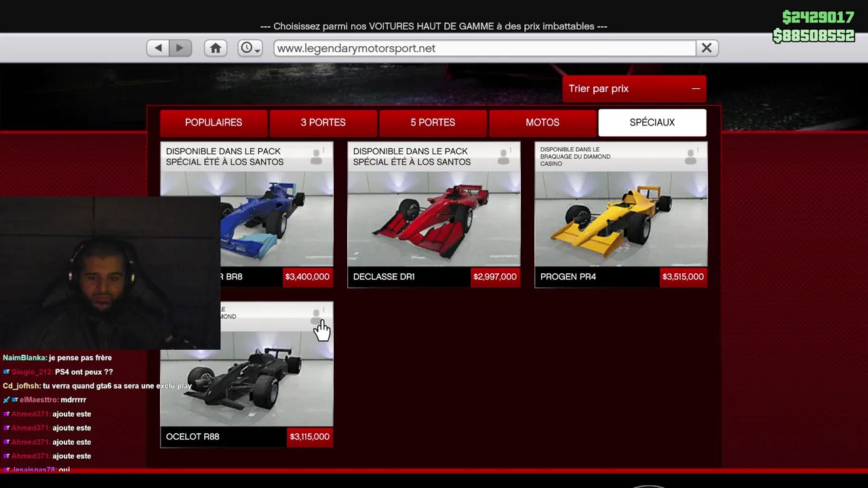Expand the Trier par prix sort control
This screenshot has width=868, height=488.
[x=634, y=89]
